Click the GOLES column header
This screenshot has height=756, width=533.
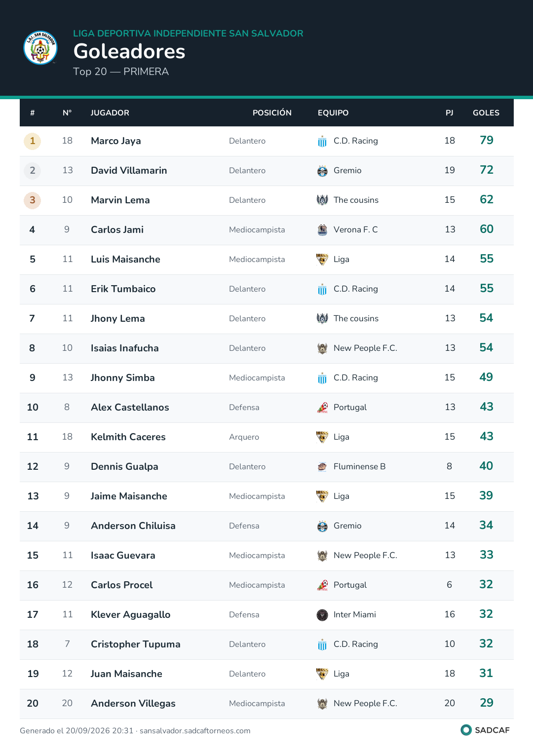coord(486,113)
